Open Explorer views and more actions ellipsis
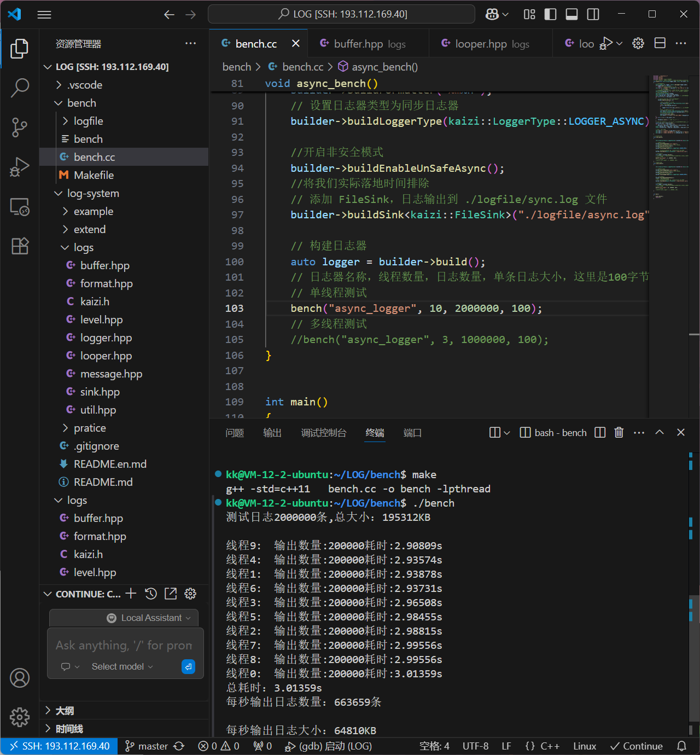Image resolution: width=700 pixels, height=755 pixels. click(190, 43)
